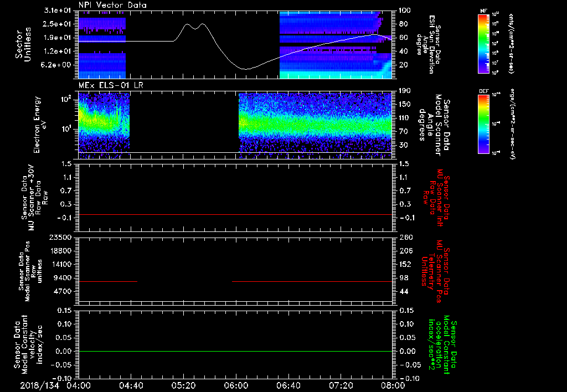Click the 06:00 time axis label
Image resolution: width=567 pixels, height=392 pixels.
[x=236, y=385]
